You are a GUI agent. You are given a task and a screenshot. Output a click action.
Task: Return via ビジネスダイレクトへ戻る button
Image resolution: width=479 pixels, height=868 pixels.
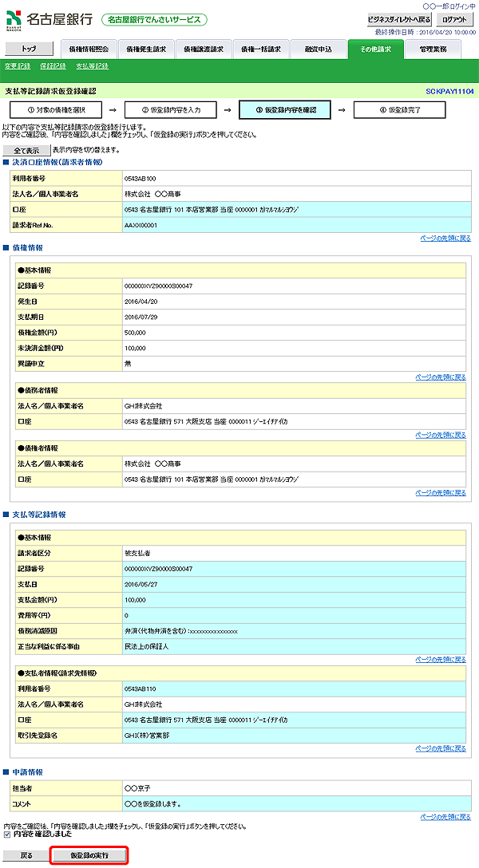399,19
